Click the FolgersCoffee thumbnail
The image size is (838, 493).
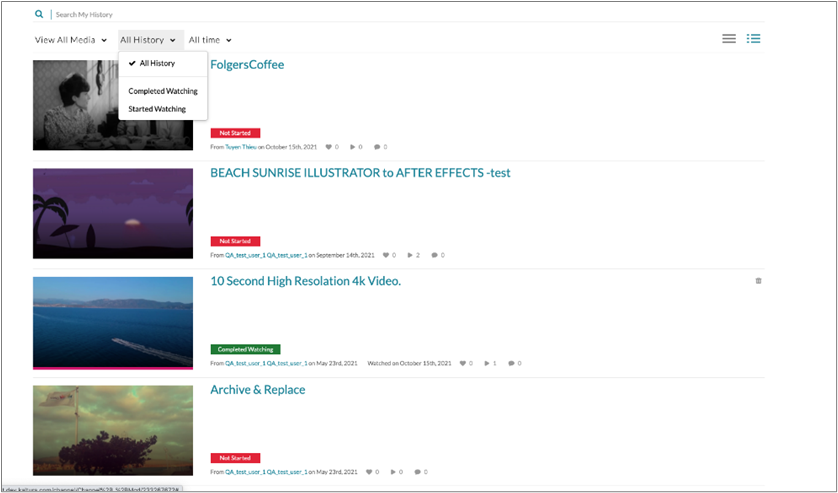click(113, 105)
